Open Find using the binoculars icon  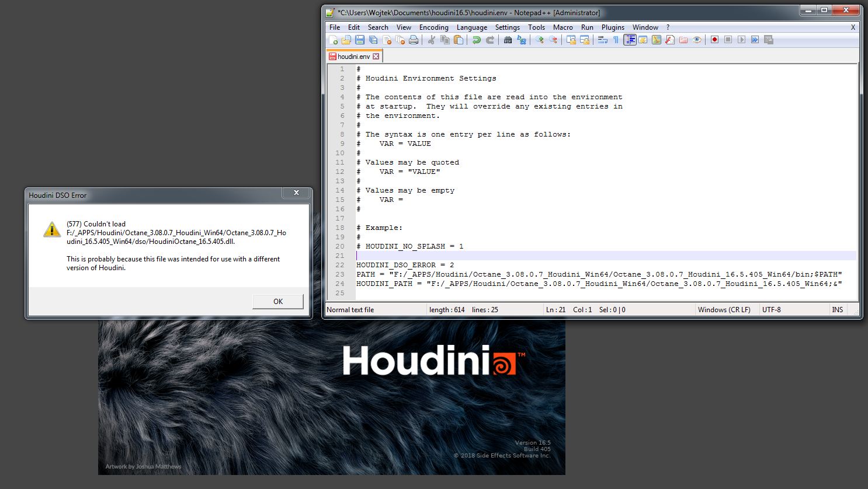pos(508,40)
